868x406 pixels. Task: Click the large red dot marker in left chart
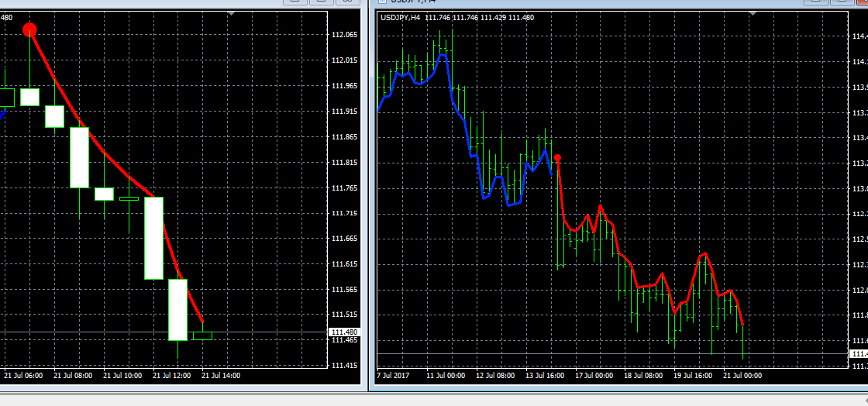(29, 30)
